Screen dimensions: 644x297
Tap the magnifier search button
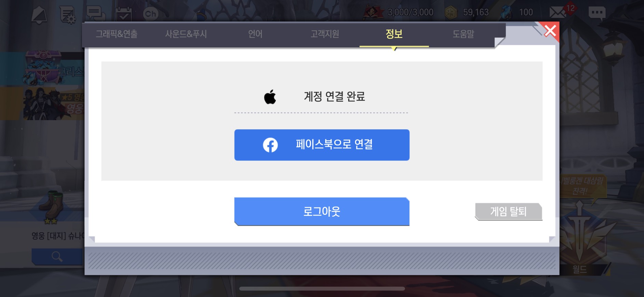pyautogui.click(x=57, y=256)
